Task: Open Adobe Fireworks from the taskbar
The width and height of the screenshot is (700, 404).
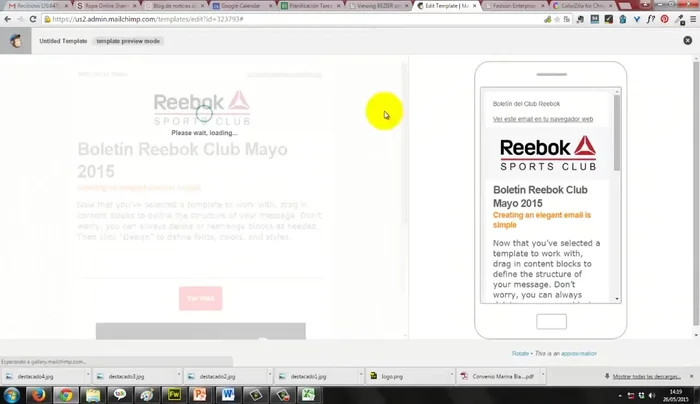Action: [174, 395]
